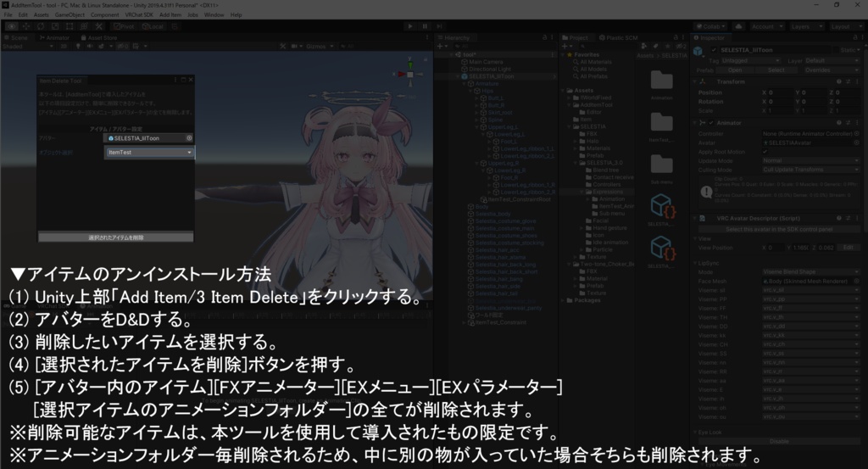Open the Gizmos dropdown
Image resolution: width=868 pixels, height=469 pixels.
[320, 47]
